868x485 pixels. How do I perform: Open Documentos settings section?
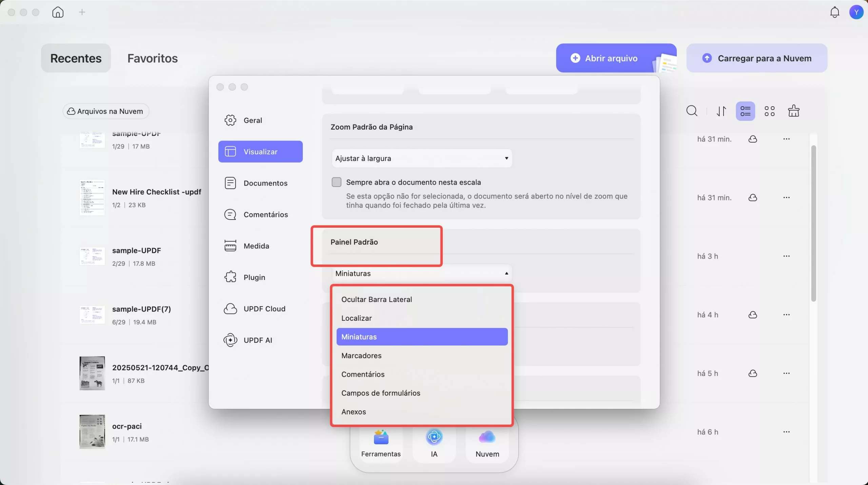tap(260, 183)
